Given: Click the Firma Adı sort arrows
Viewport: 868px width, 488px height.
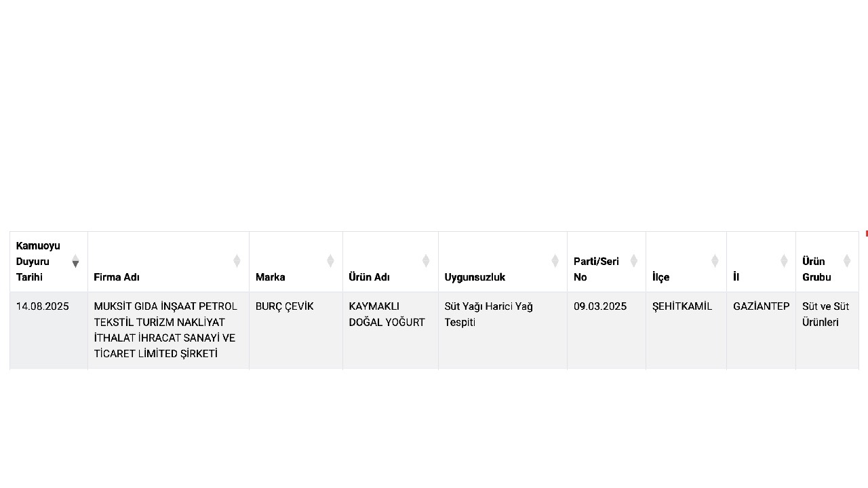Looking at the screenshot, I should [x=237, y=261].
